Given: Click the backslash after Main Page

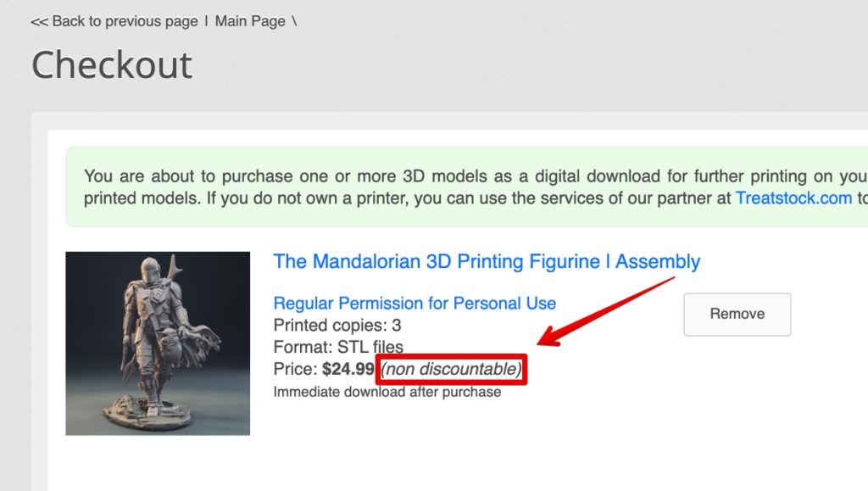Looking at the screenshot, I should click(x=294, y=21).
